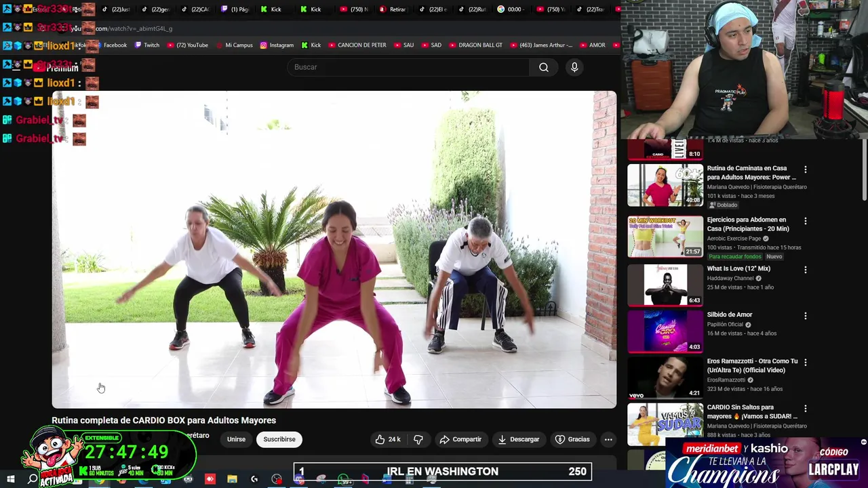Switch to the (22)Just TikTok tab
The width and height of the screenshot is (868, 488).
[117, 9]
